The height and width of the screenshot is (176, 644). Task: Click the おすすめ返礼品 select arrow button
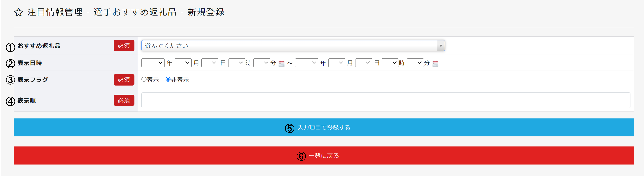pyautogui.click(x=441, y=46)
